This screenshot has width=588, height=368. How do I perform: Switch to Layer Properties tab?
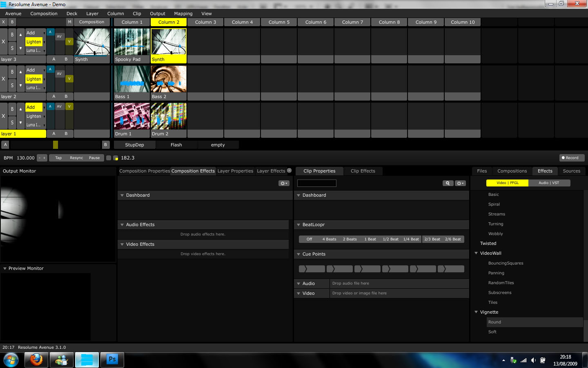coord(235,171)
